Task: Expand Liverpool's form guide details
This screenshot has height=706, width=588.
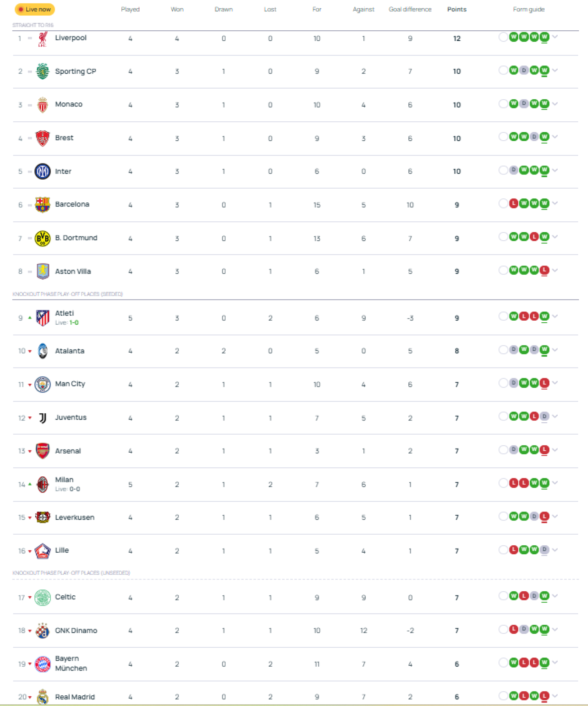Action: [x=555, y=37]
